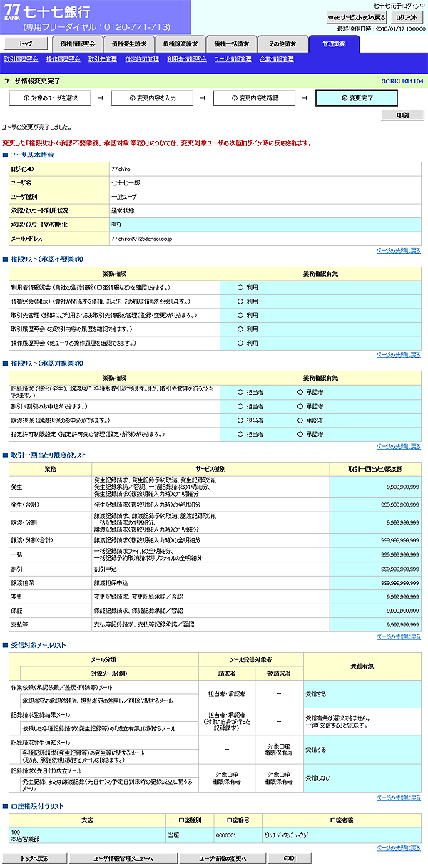Click 受信対象メールリスト section heading
The height and width of the screenshot is (868, 428).
click(x=38, y=645)
